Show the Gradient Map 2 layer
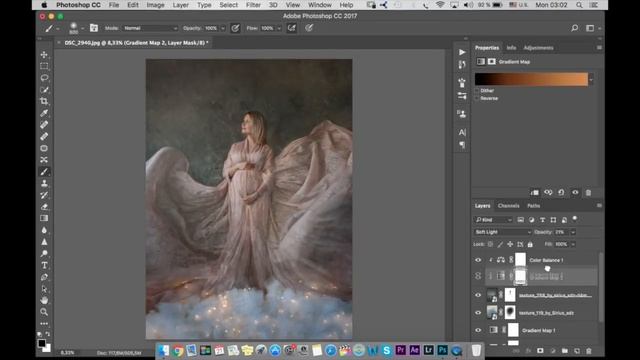Image resolution: width=640 pixels, height=360 pixels. [x=478, y=276]
